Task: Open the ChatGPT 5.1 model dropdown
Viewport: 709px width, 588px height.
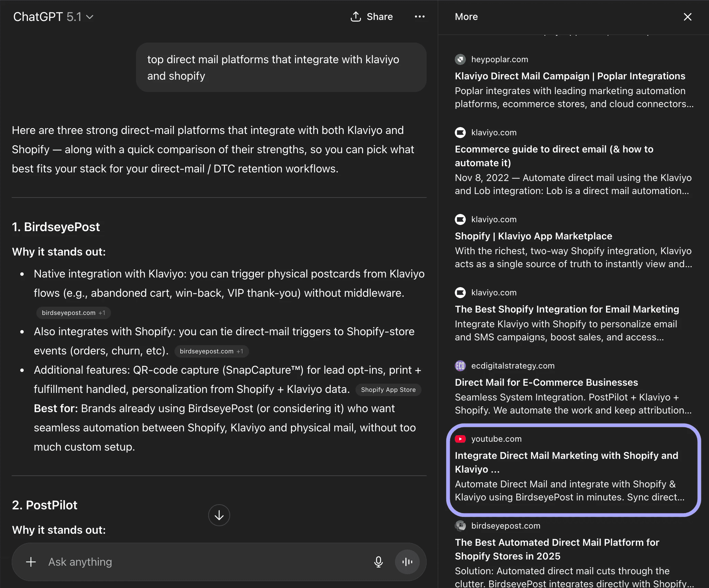Action: point(53,17)
